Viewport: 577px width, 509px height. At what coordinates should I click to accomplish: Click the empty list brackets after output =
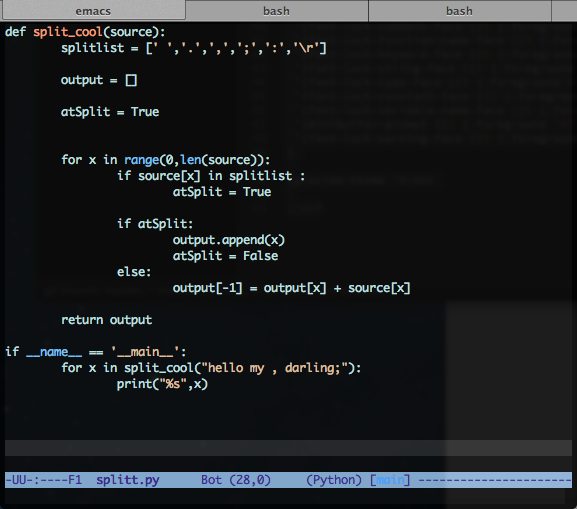(x=131, y=80)
